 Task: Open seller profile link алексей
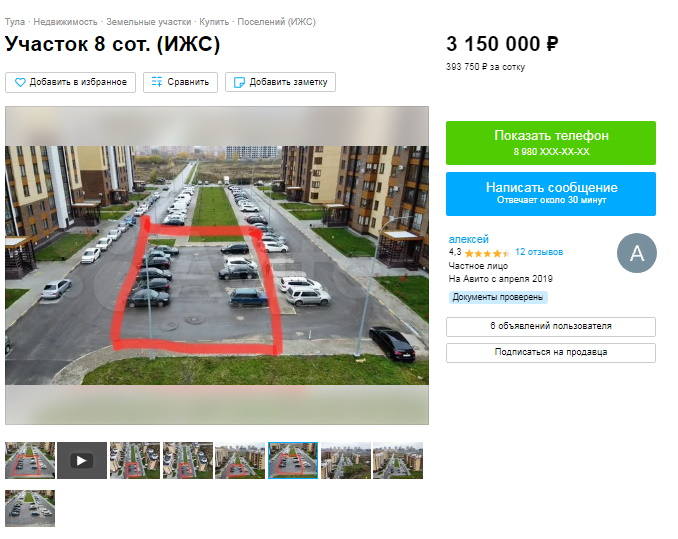coord(468,239)
